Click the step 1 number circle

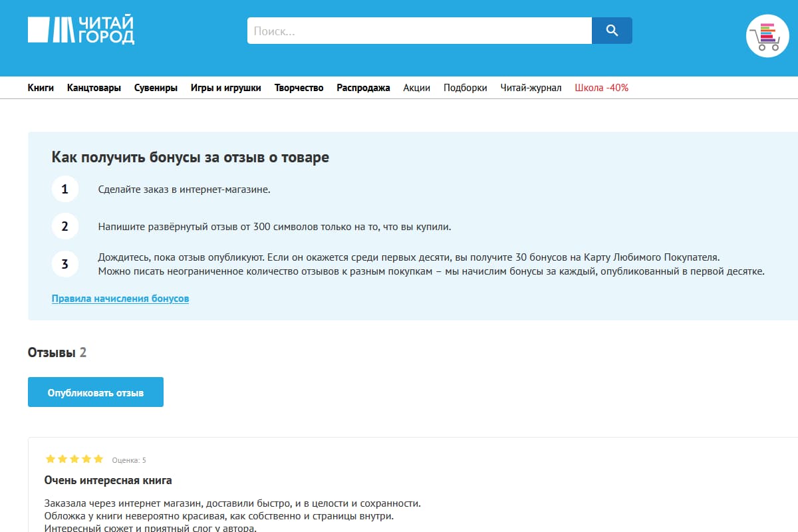click(x=65, y=190)
